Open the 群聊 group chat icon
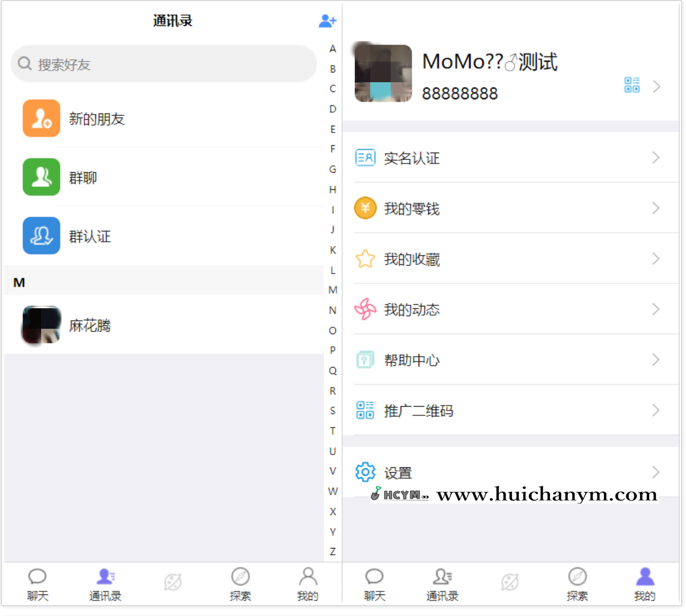The height and width of the screenshot is (616, 686). 41,177
